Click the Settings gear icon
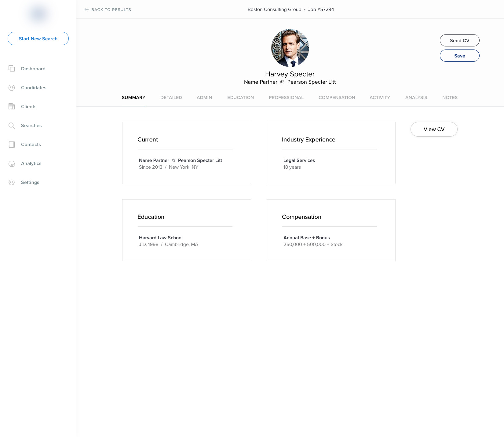Image resolution: width=504 pixels, height=437 pixels. click(x=12, y=182)
